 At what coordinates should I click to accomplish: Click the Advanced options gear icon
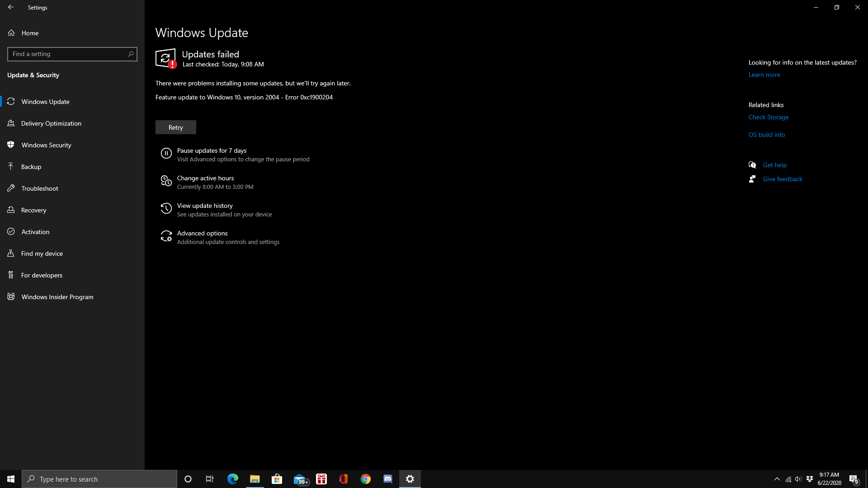click(x=166, y=236)
